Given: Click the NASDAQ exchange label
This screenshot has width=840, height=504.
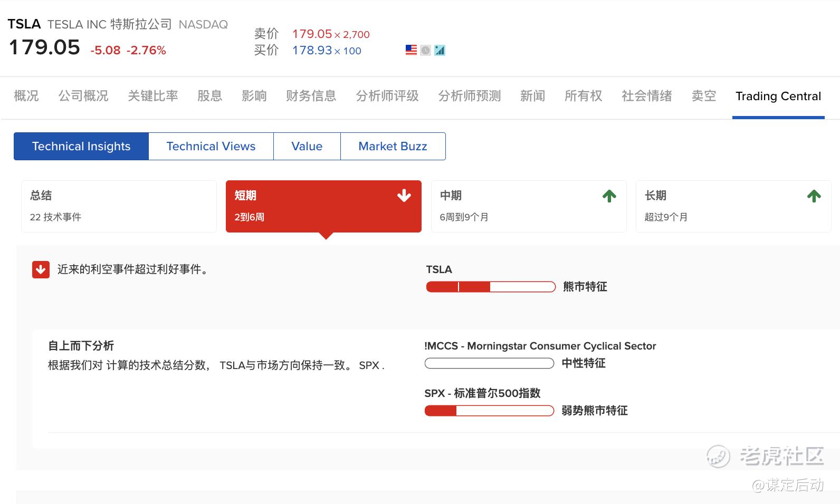Looking at the screenshot, I should pos(203,24).
